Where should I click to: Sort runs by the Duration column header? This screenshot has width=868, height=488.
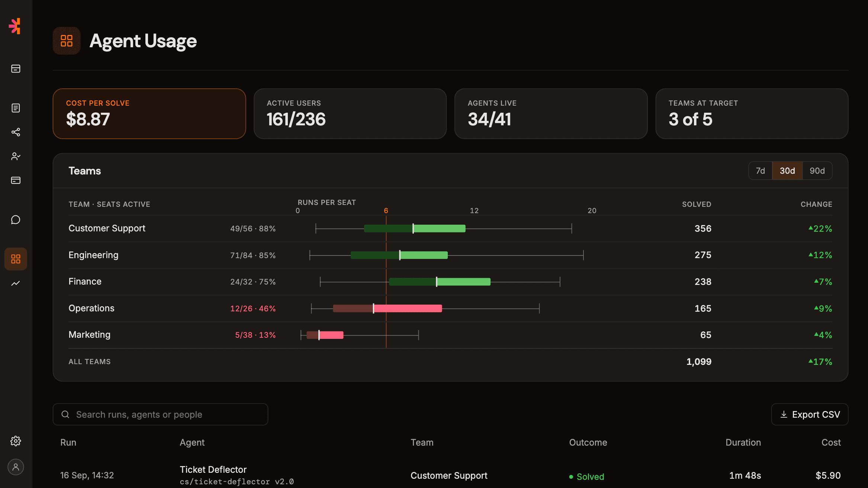pyautogui.click(x=743, y=442)
